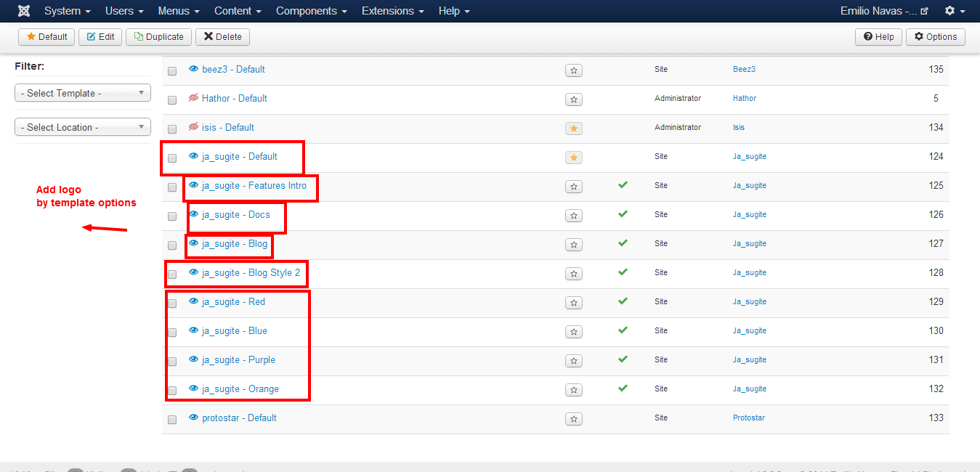Click green checkmark in ja_sugite - Orange row
980x472 pixels.
coord(623,388)
